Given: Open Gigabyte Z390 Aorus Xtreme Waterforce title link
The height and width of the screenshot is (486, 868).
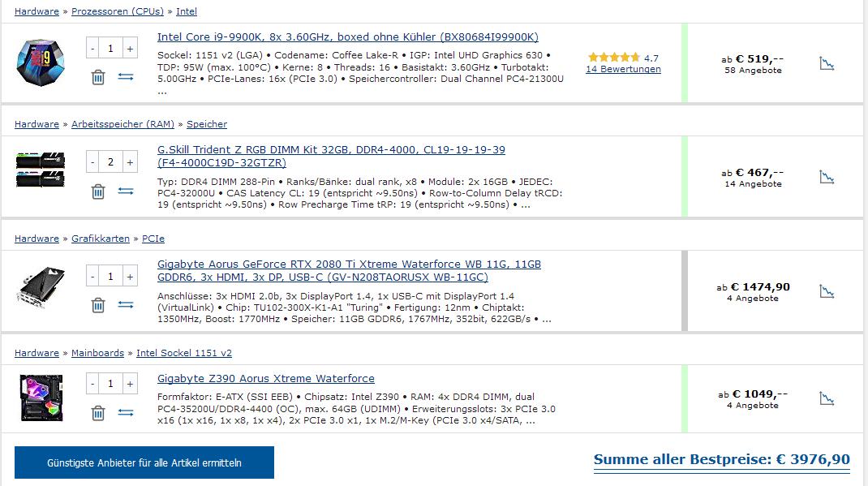Looking at the screenshot, I should tap(266, 379).
